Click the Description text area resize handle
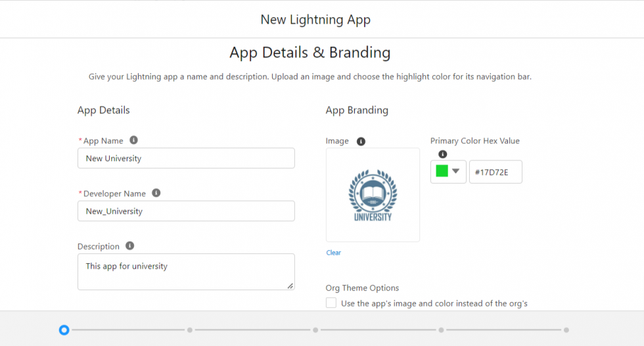Screen dimensions: 644x346 (x=290, y=285)
